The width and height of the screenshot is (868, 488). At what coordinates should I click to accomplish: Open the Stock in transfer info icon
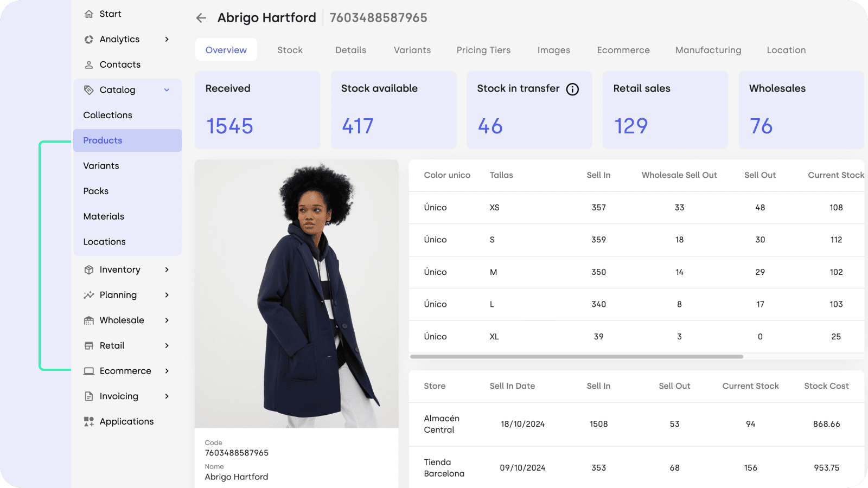click(x=572, y=89)
